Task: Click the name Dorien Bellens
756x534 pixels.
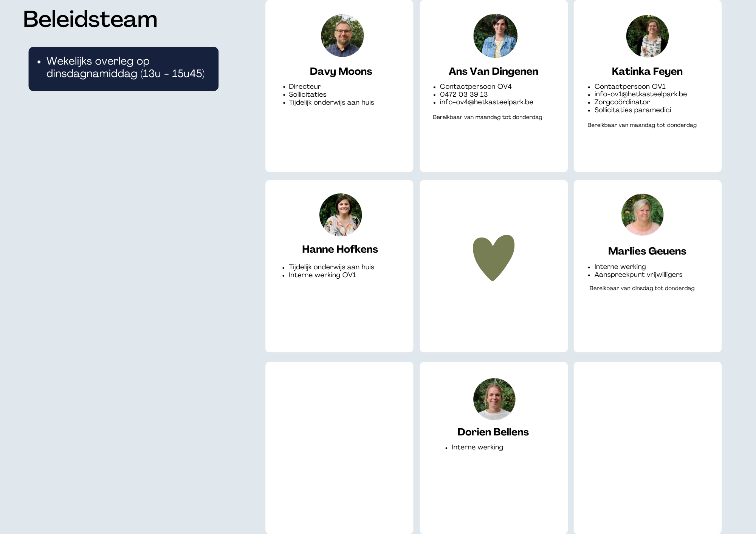Action: coord(493,432)
